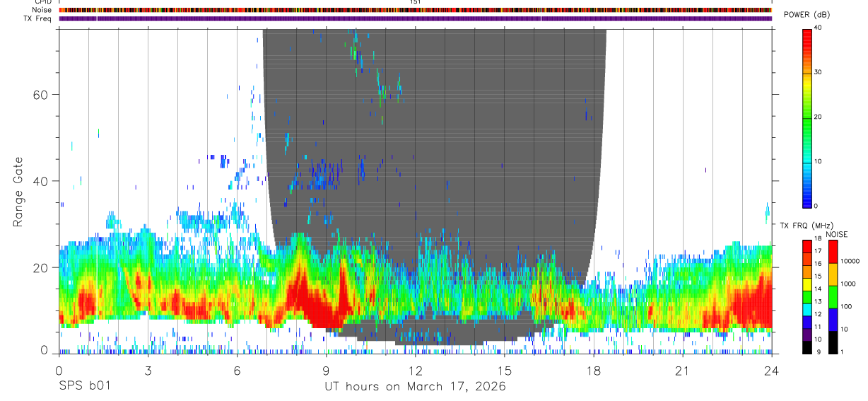Click the 9 label on TX FRQ scale

point(820,351)
